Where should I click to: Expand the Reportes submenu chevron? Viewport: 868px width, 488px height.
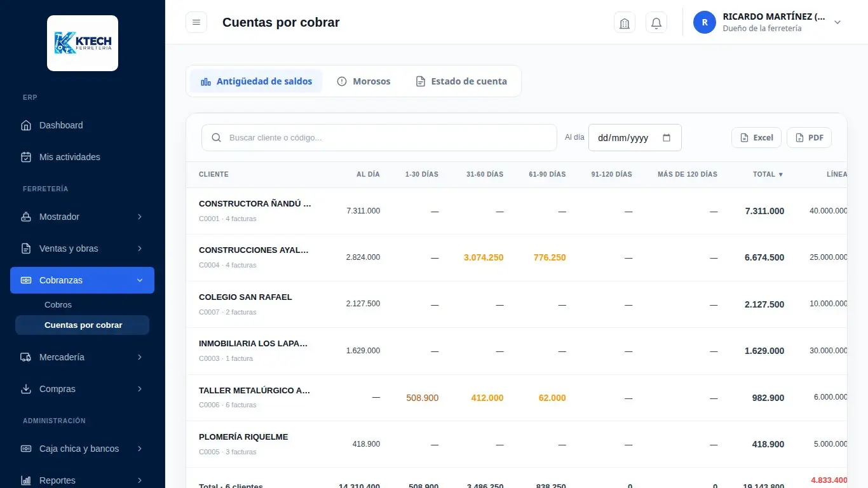(140, 480)
